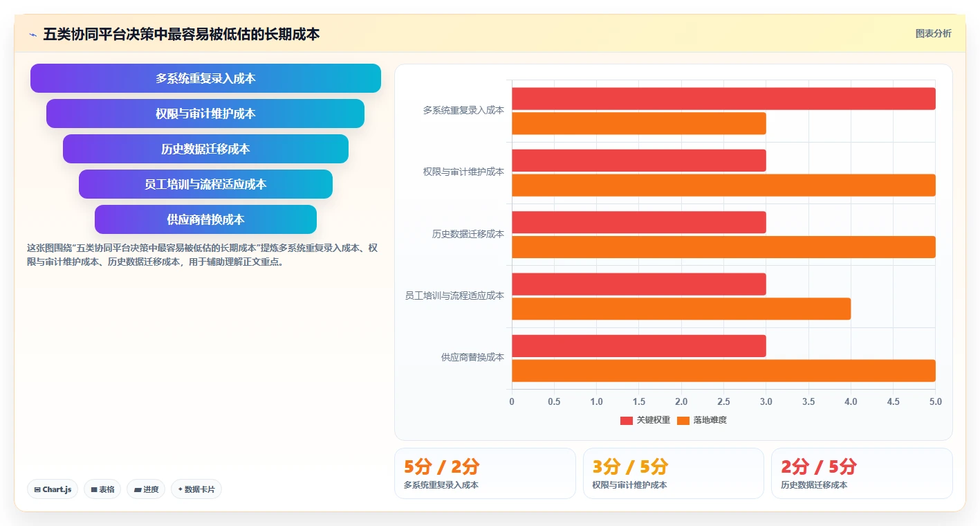Click the 图表分析 label in header

[933, 33]
